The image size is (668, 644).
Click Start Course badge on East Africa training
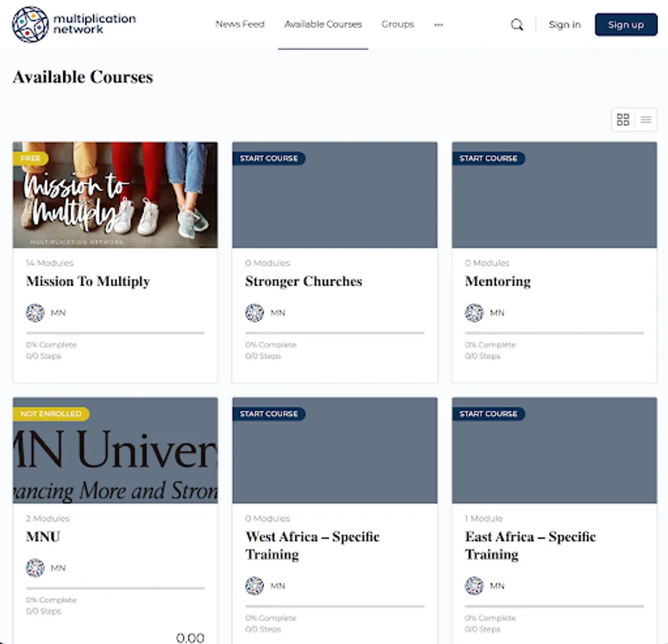pyautogui.click(x=488, y=414)
